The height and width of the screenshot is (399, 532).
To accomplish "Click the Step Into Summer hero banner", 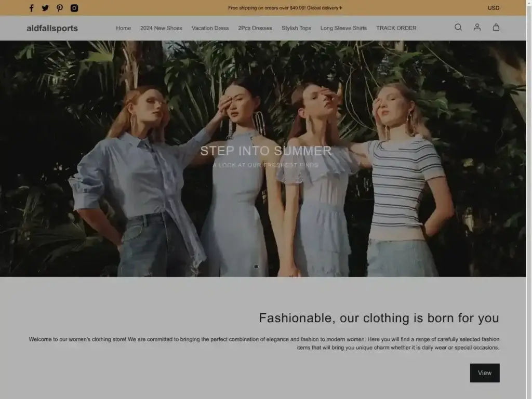I will click(265, 151).
